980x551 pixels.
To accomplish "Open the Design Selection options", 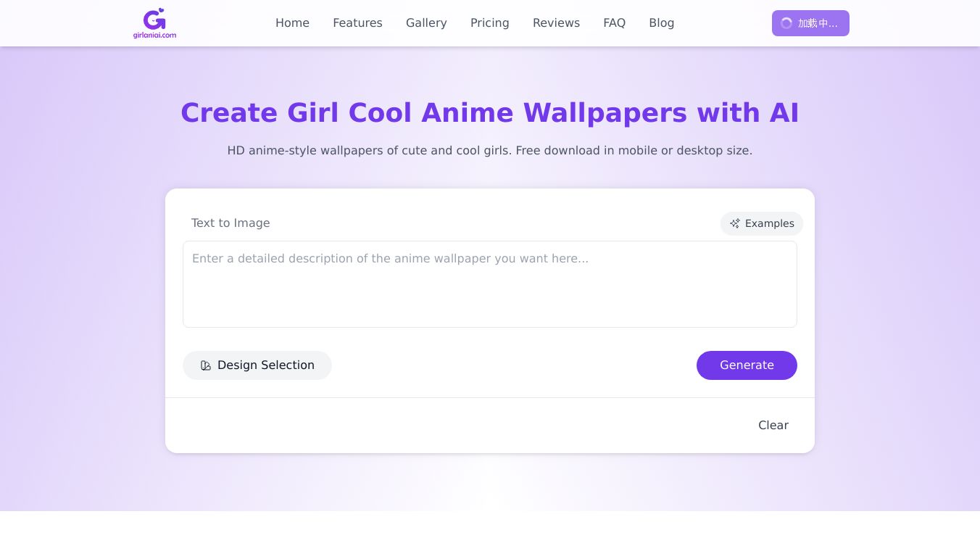I will (x=257, y=365).
